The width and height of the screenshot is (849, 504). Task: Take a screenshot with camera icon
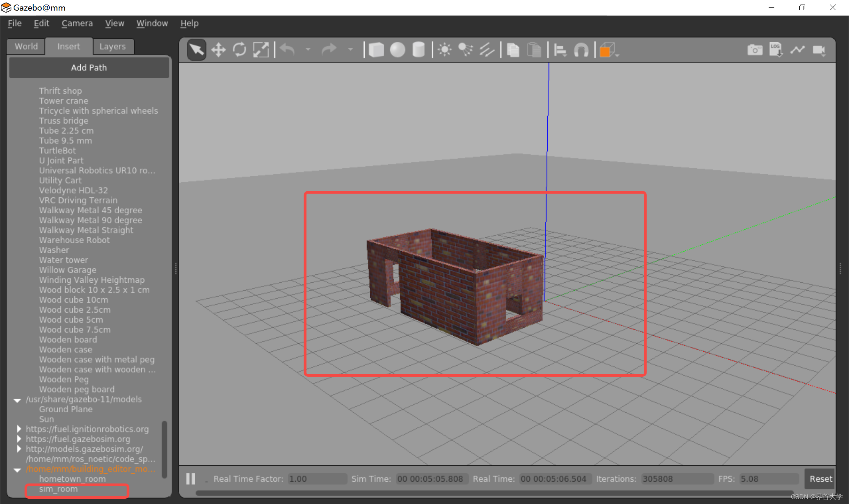755,50
